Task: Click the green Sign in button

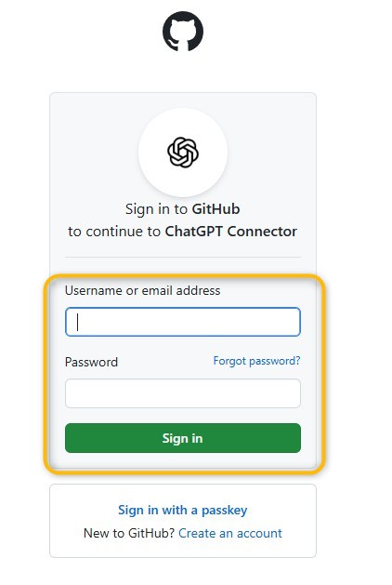Action: (183, 438)
